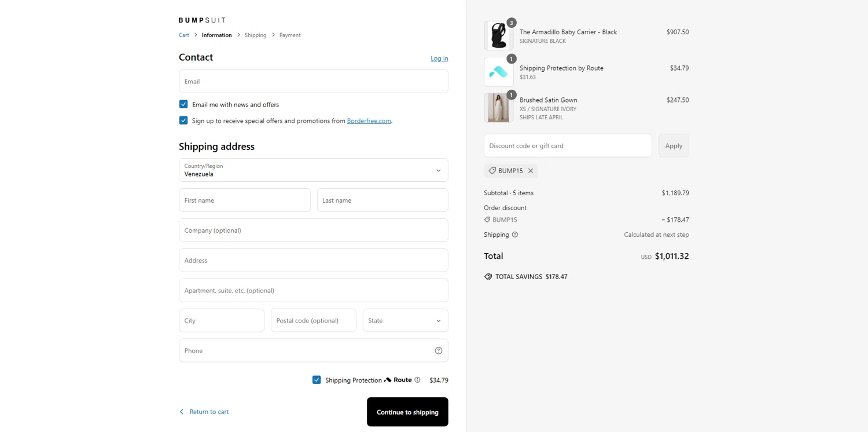The width and height of the screenshot is (868, 432).
Task: Select the Shipping breadcrumb step
Action: pos(255,35)
